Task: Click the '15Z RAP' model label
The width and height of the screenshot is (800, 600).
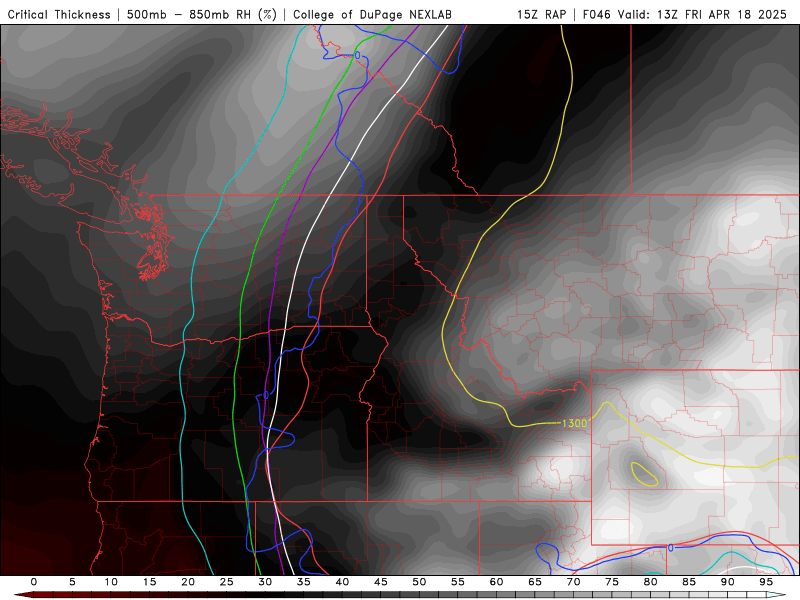Action: [541, 14]
